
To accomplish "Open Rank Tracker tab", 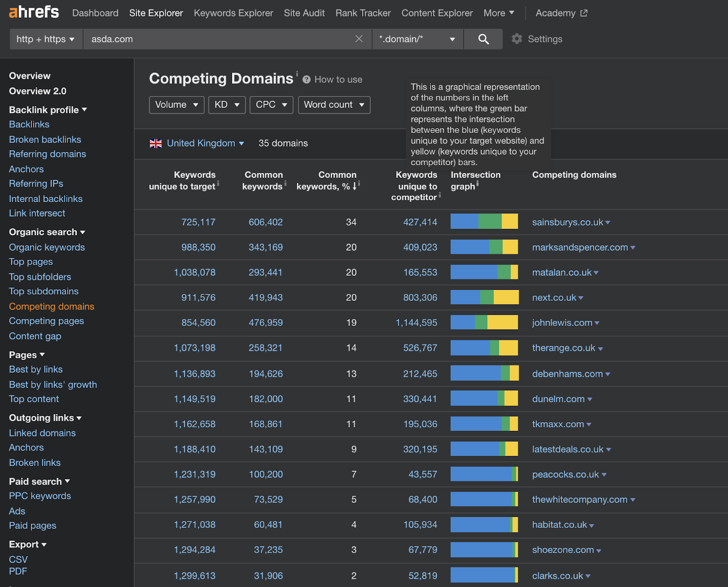I will pyautogui.click(x=363, y=13).
